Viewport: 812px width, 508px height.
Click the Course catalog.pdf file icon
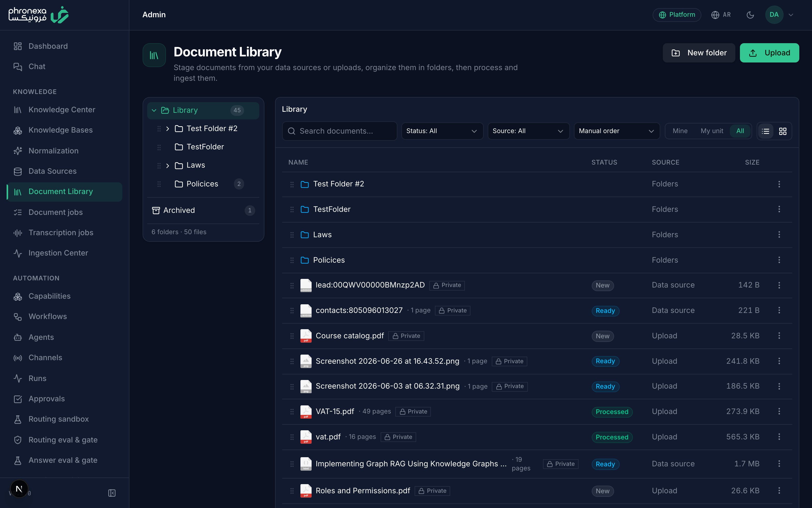[x=306, y=336]
